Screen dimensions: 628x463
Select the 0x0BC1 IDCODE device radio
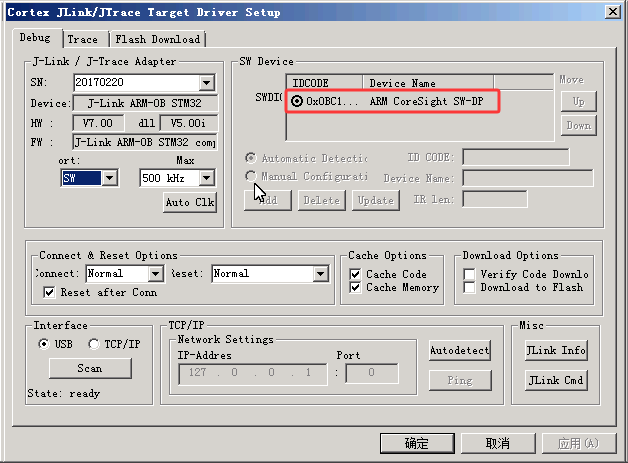(x=297, y=101)
